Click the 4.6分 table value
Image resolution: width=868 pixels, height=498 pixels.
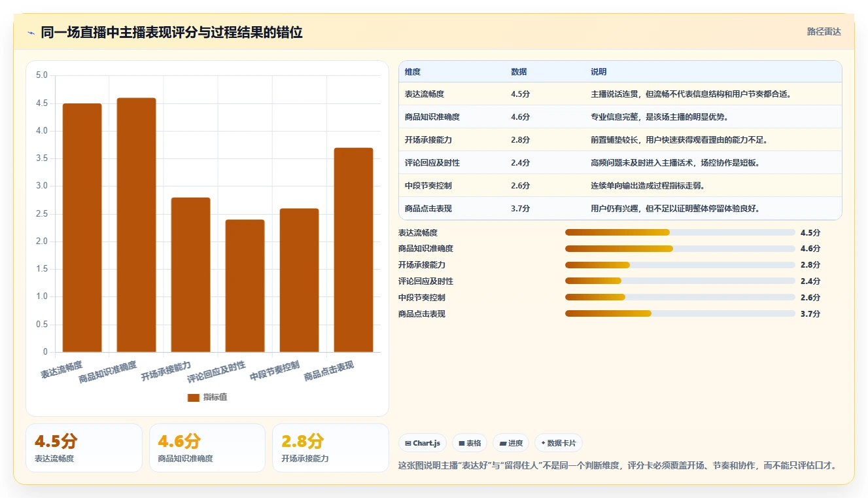tap(521, 117)
